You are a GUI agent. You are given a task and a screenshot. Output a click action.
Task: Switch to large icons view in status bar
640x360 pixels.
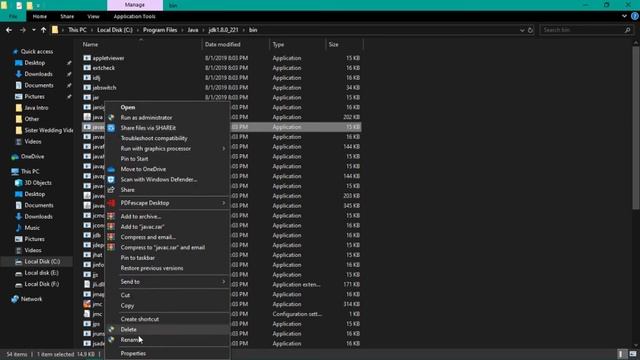633,354
